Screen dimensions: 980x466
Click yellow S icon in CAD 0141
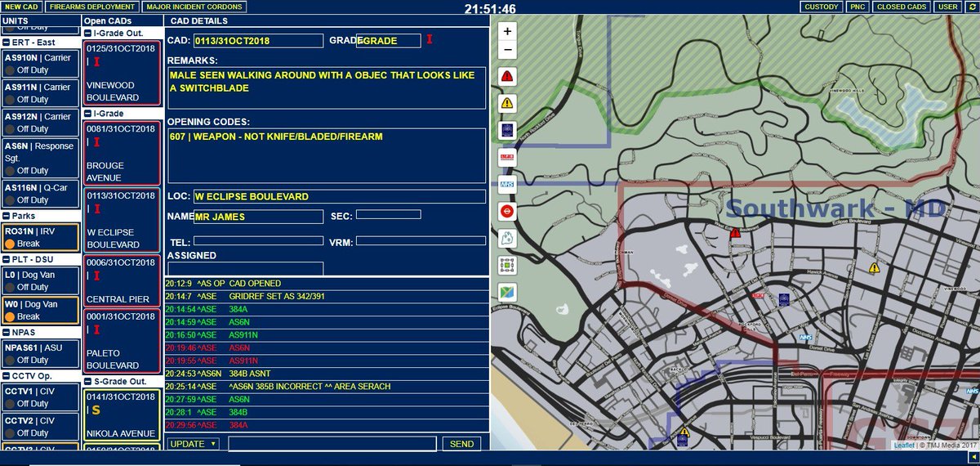96,410
